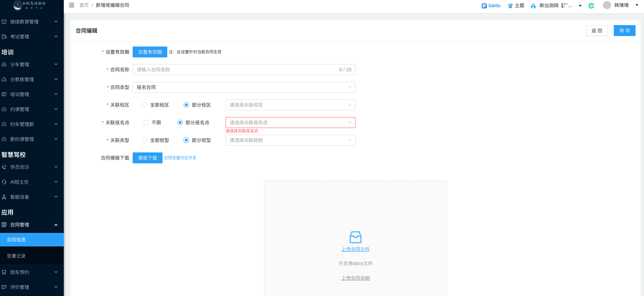Screen dimensions: 644x296
Task: Click the 考试管理 sidebar icon
Action: pos(4,37)
